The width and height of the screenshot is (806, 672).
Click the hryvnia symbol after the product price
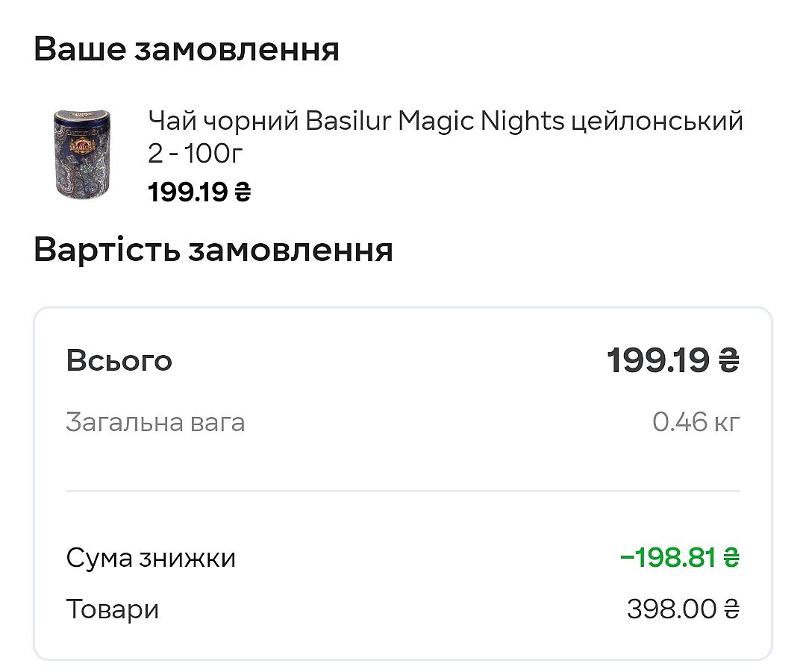243,192
